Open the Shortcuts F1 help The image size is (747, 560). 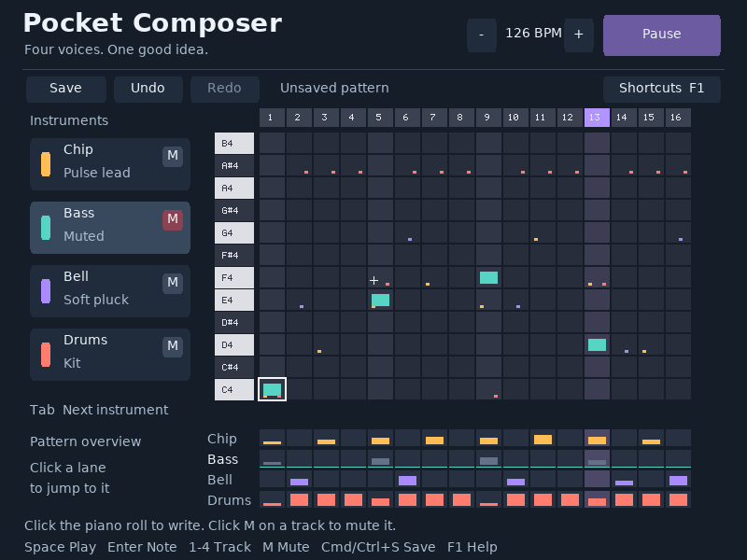click(662, 89)
